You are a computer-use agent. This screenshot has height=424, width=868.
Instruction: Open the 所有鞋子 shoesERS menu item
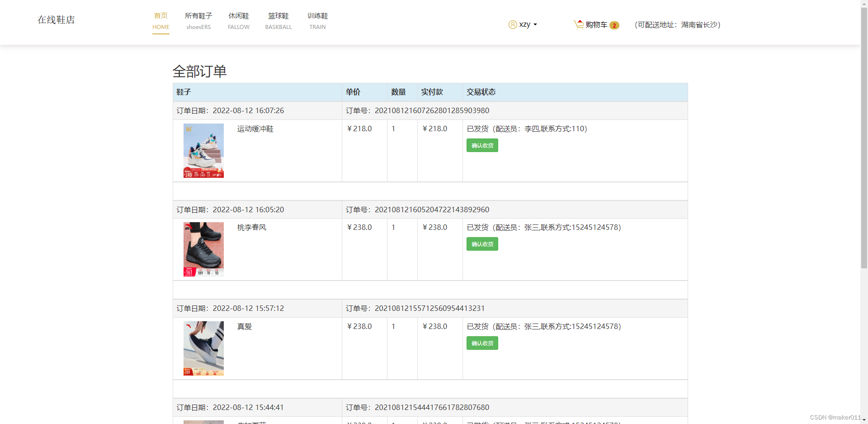point(198,21)
